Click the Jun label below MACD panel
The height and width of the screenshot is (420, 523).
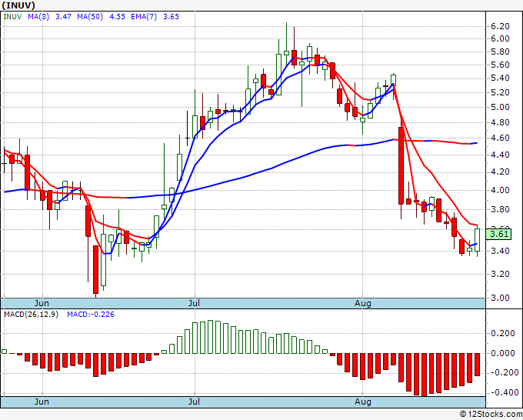(x=42, y=402)
